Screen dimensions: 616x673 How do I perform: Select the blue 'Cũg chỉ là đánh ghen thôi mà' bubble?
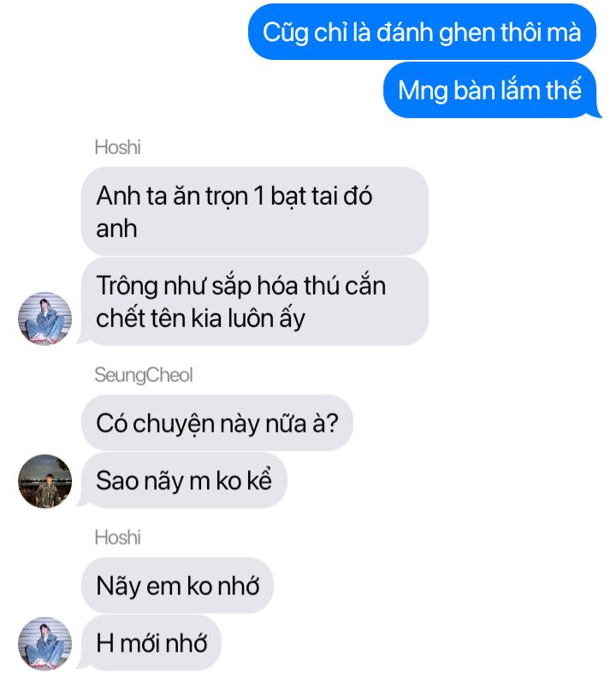click(x=422, y=32)
